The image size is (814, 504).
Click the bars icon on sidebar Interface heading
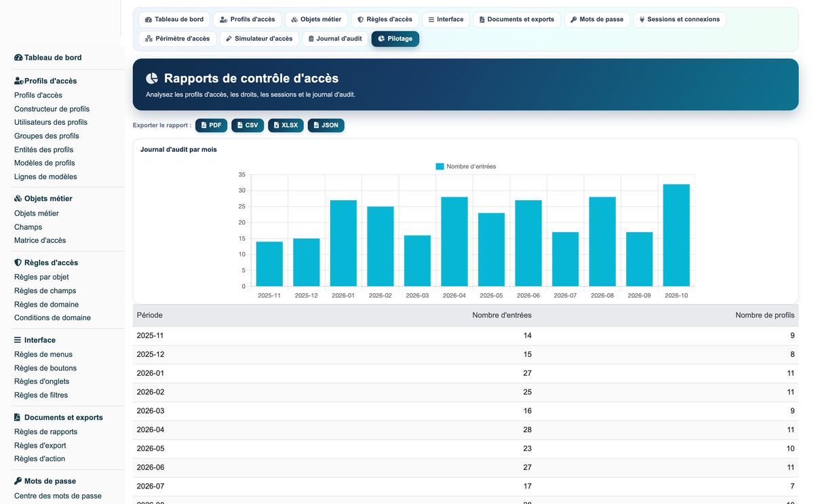(x=18, y=340)
